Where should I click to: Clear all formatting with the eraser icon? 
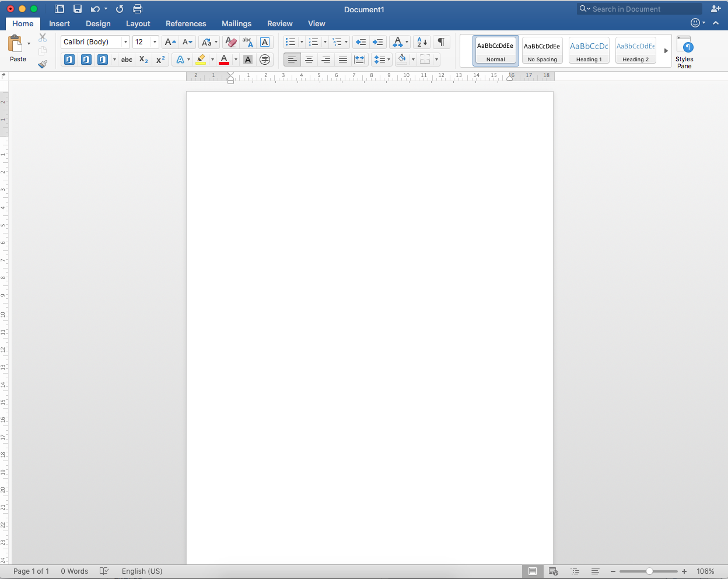tap(231, 42)
